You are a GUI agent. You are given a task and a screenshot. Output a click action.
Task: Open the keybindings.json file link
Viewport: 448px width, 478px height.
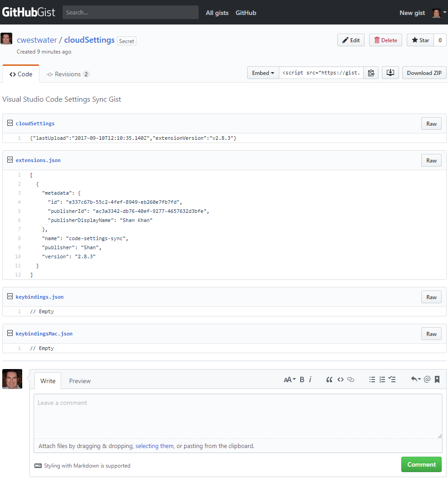click(x=39, y=297)
